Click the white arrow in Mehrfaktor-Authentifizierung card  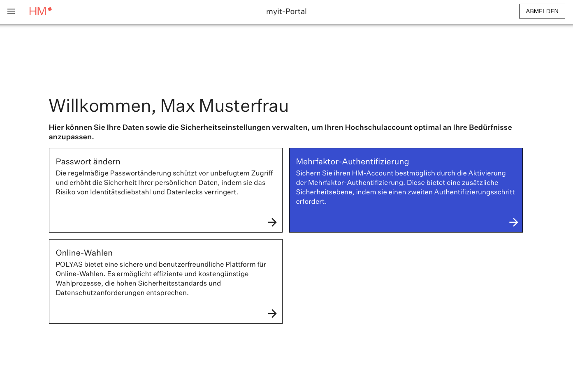click(513, 222)
